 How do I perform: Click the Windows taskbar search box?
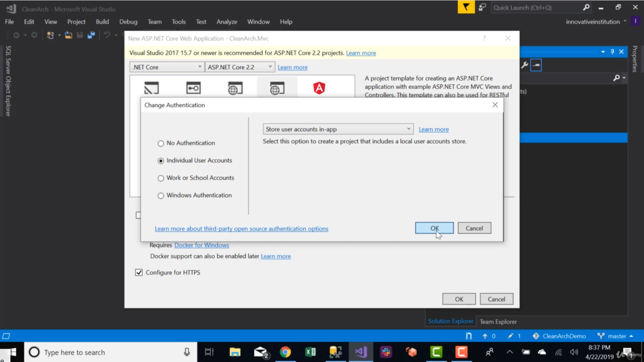110,352
